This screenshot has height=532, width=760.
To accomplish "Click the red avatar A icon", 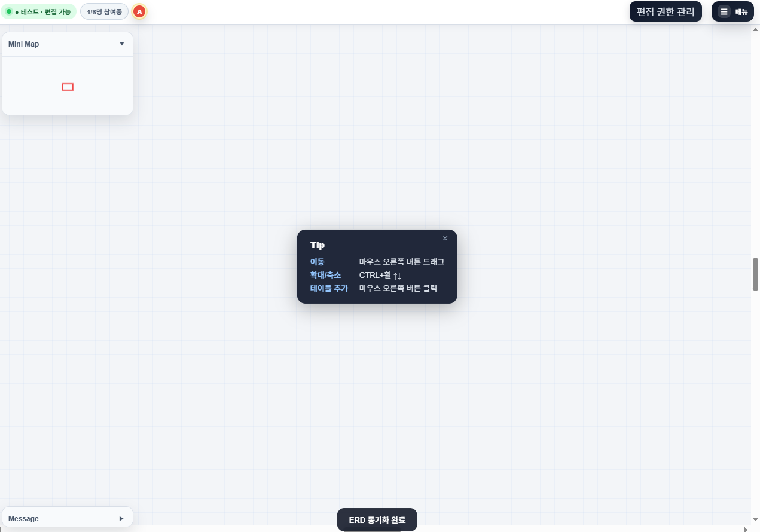I will [139, 11].
